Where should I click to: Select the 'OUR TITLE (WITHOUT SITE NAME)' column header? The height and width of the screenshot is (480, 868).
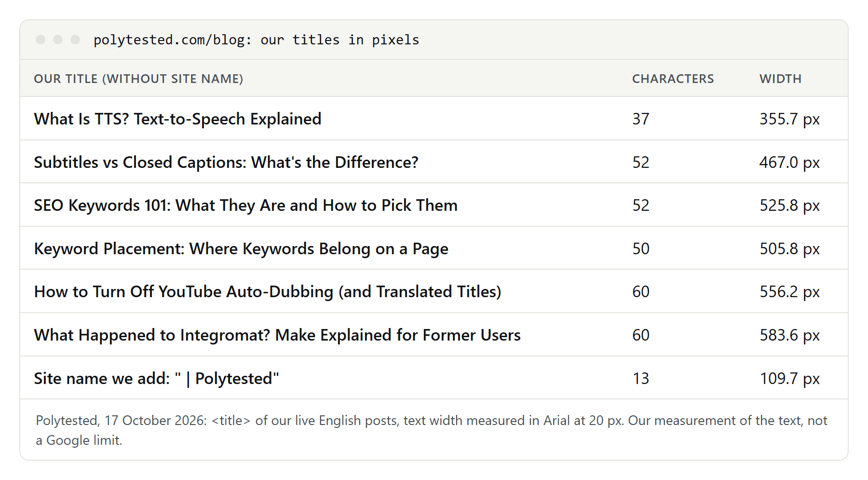click(138, 79)
